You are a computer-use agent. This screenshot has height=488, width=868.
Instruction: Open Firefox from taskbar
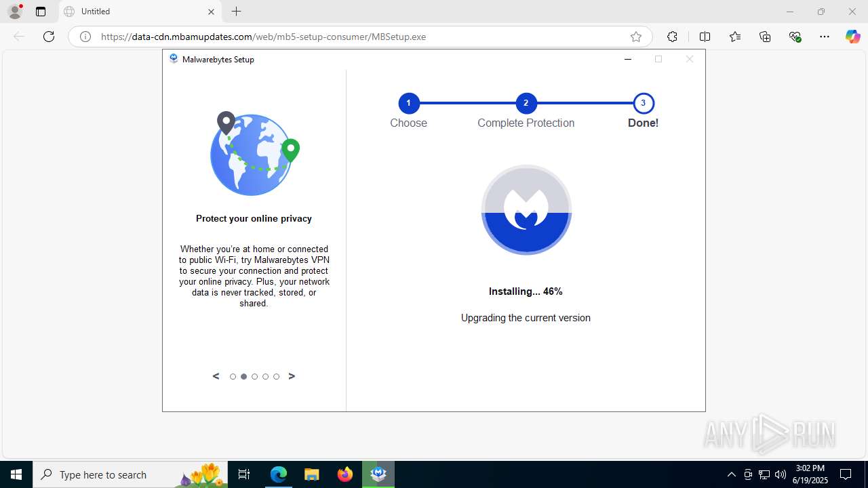coord(345,474)
